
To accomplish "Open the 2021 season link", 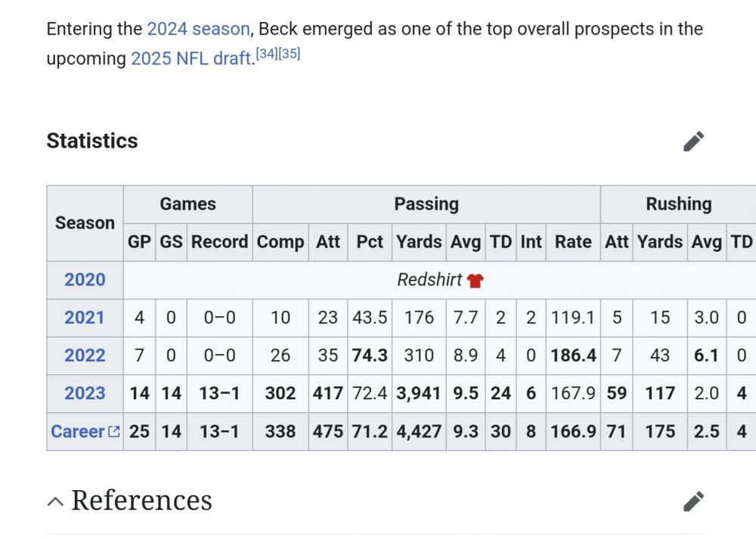I will (x=85, y=318).
